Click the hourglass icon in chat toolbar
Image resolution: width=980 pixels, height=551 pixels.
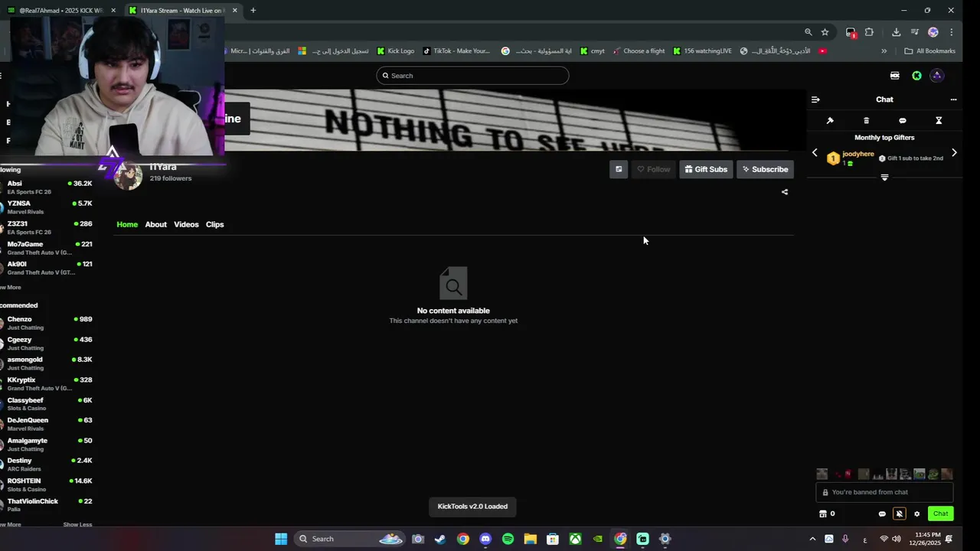[939, 121]
